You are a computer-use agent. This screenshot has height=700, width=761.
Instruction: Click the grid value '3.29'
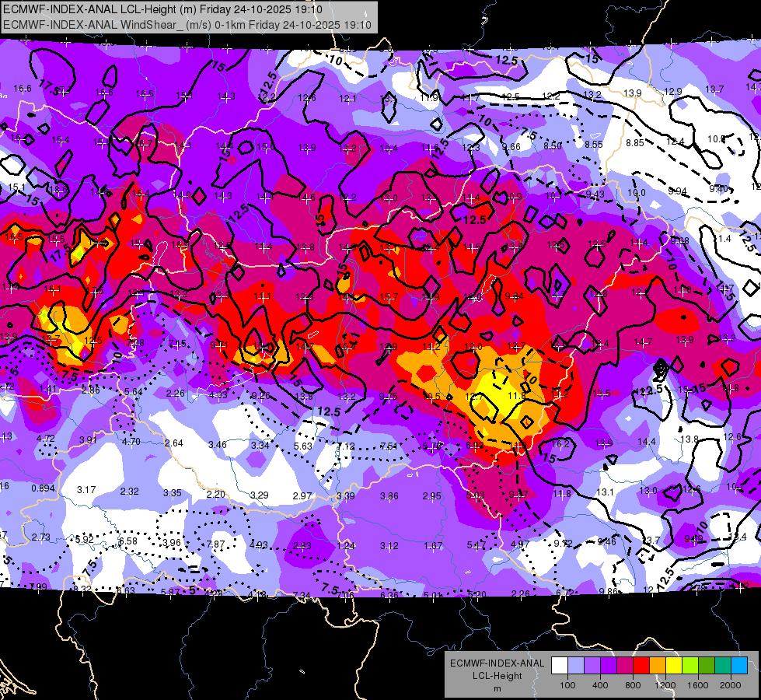[x=259, y=495]
